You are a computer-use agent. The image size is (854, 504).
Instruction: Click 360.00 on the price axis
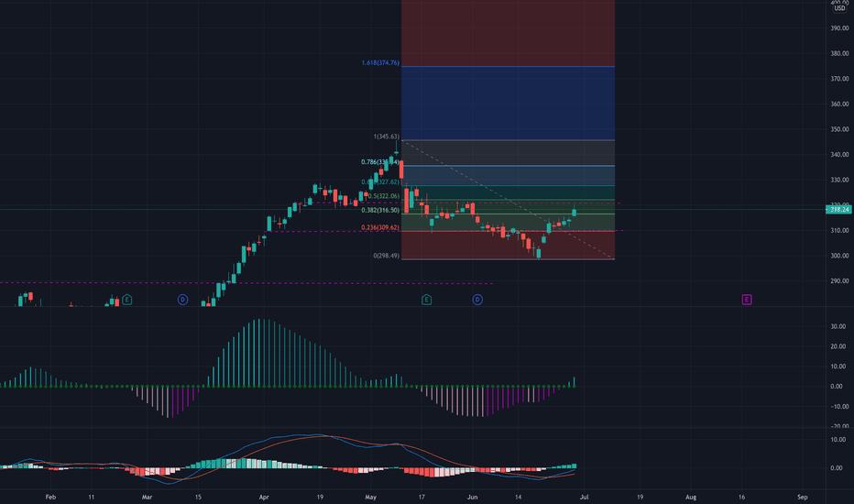click(839, 104)
